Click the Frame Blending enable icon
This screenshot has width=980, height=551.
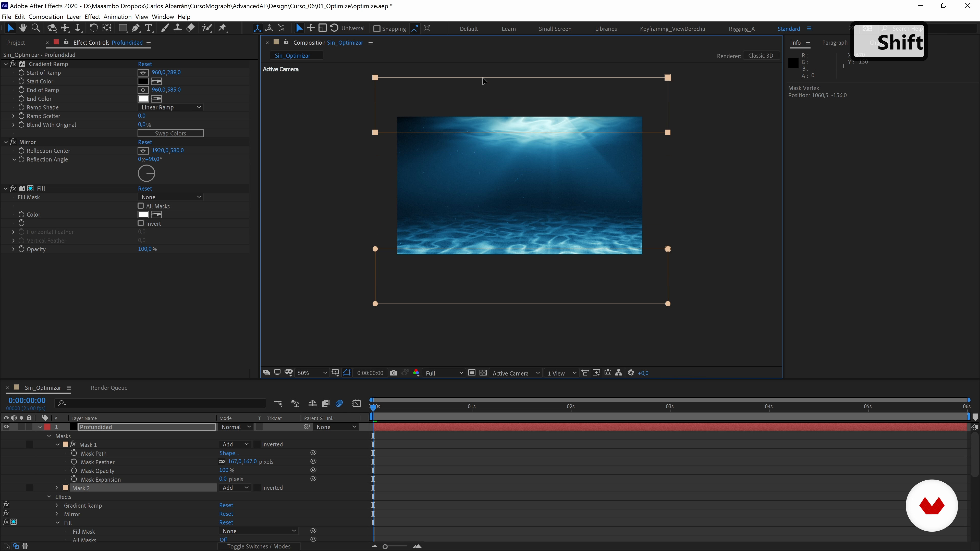[x=326, y=404]
